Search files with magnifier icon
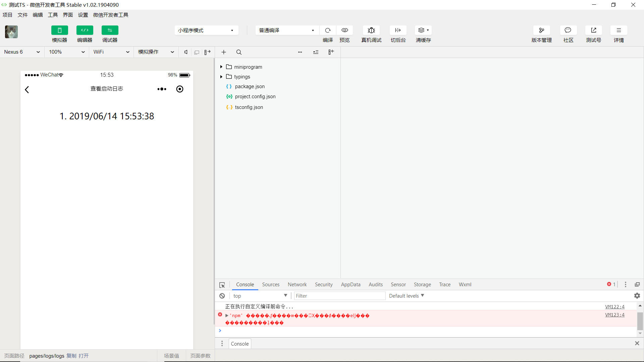 (239, 52)
